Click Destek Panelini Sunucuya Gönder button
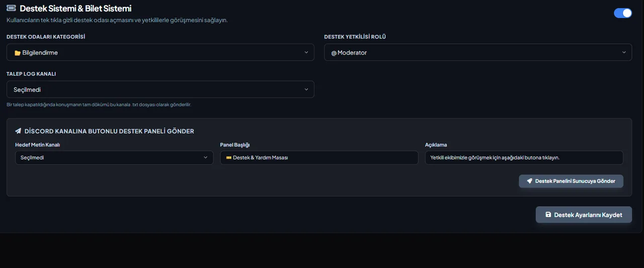The height and width of the screenshot is (268, 644). pyautogui.click(x=571, y=181)
